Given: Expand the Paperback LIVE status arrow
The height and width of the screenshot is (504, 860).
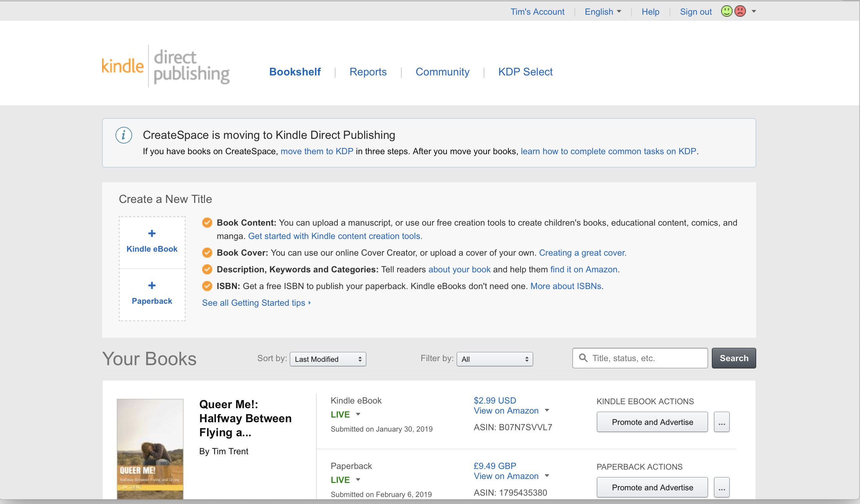Looking at the screenshot, I should [x=358, y=479].
